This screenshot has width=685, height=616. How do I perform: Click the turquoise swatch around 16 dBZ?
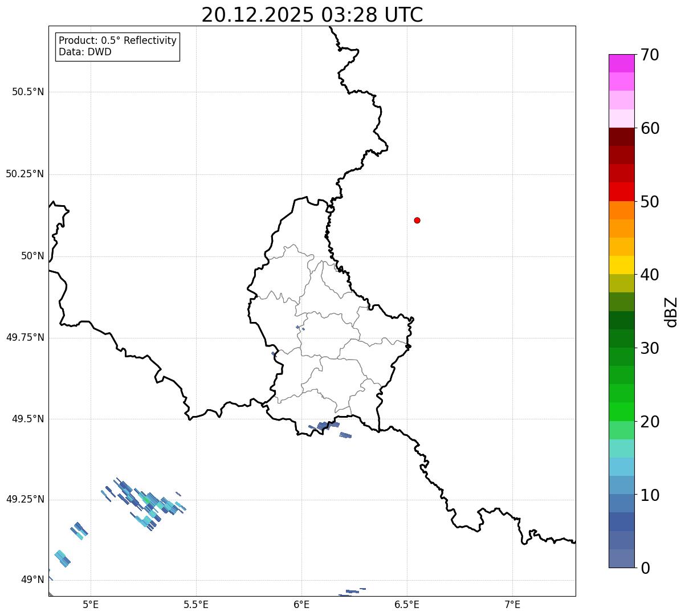[621, 448]
